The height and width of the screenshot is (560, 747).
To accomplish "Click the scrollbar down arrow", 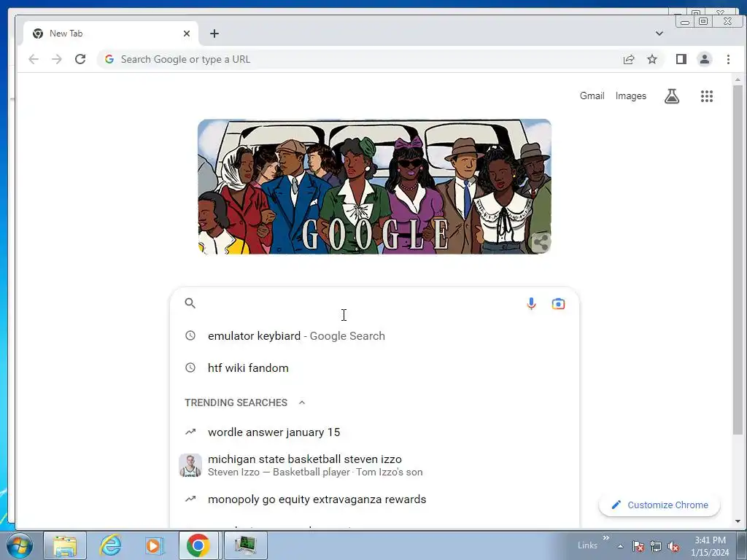I will click(738, 521).
